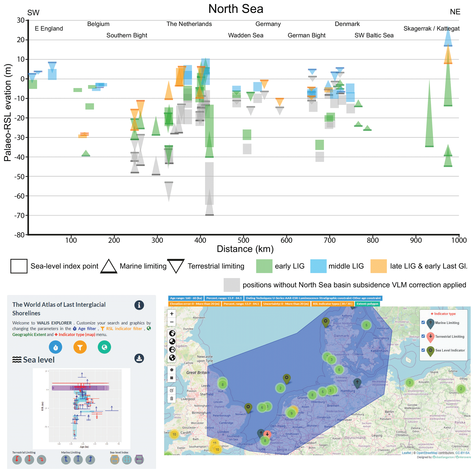Click the yellow cluster marker numbered 9
This screenshot has width=476, height=473.
pyautogui.click(x=292, y=413)
